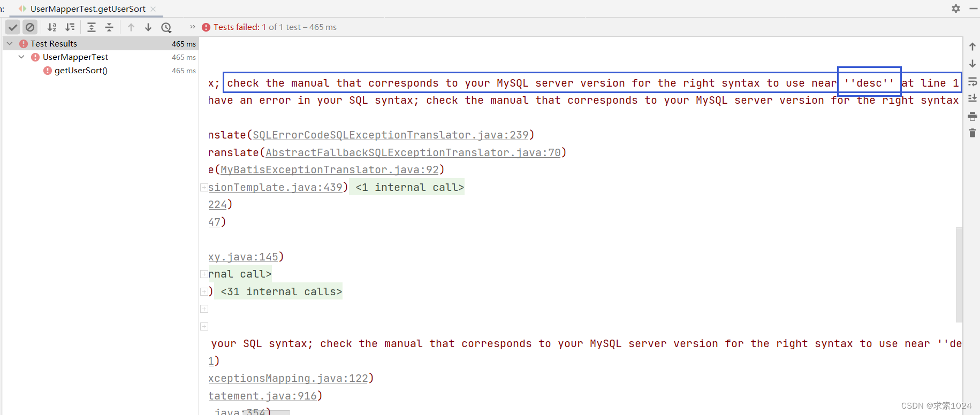Click failed icon beside UserMapperTest
The height and width of the screenshot is (415, 980).
tap(35, 57)
